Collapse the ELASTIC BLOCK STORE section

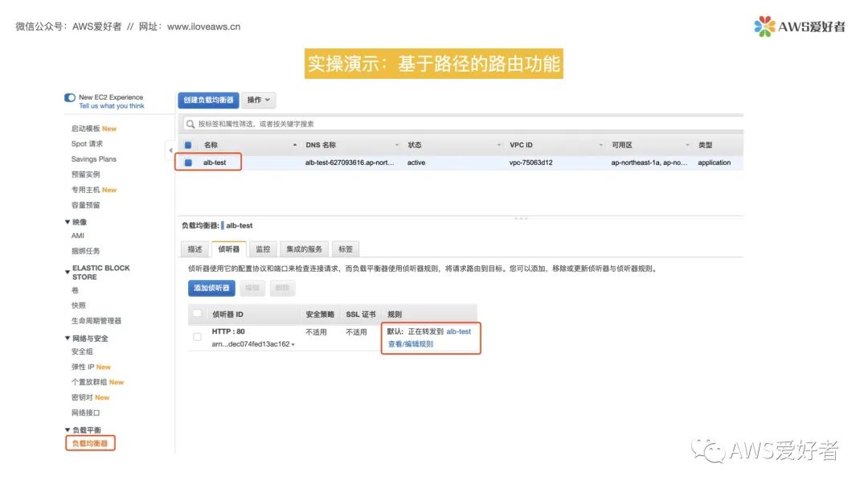tap(68, 272)
